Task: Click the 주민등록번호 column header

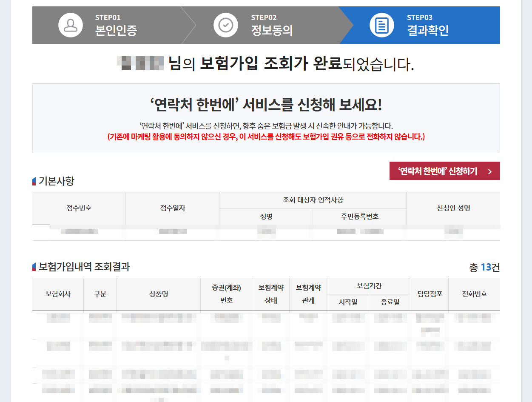Action: pyautogui.click(x=359, y=217)
